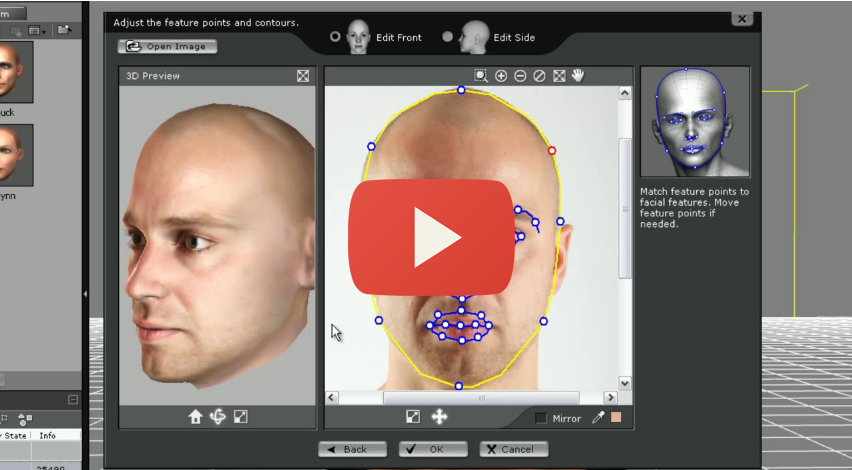Select the Edit Front radio option

(335, 36)
